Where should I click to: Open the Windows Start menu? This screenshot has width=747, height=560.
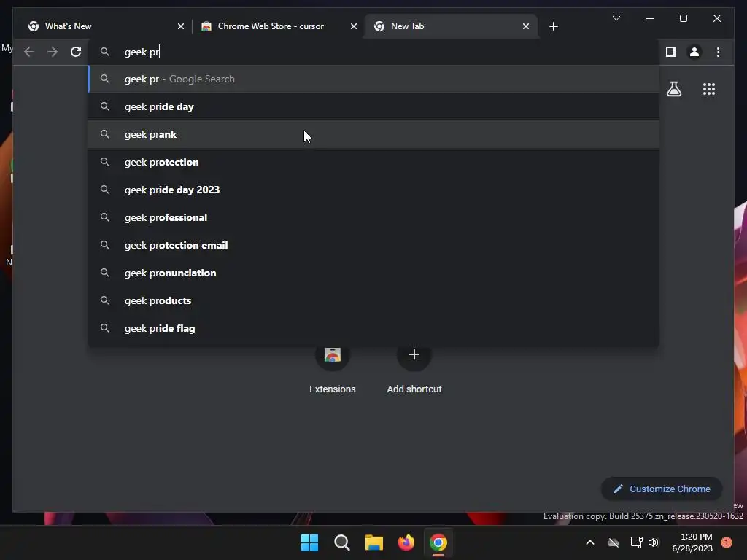309,542
